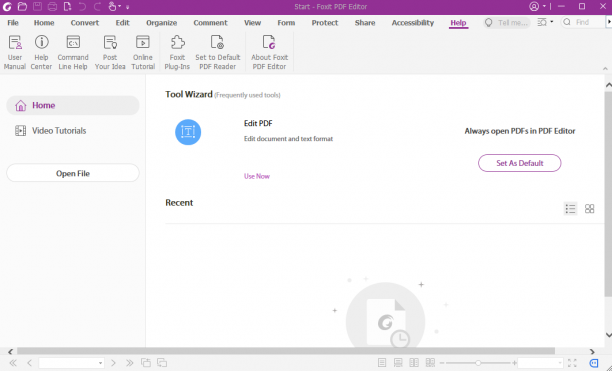This screenshot has width=612, height=371.
Task: Select single page view in status bar
Action: click(x=382, y=363)
